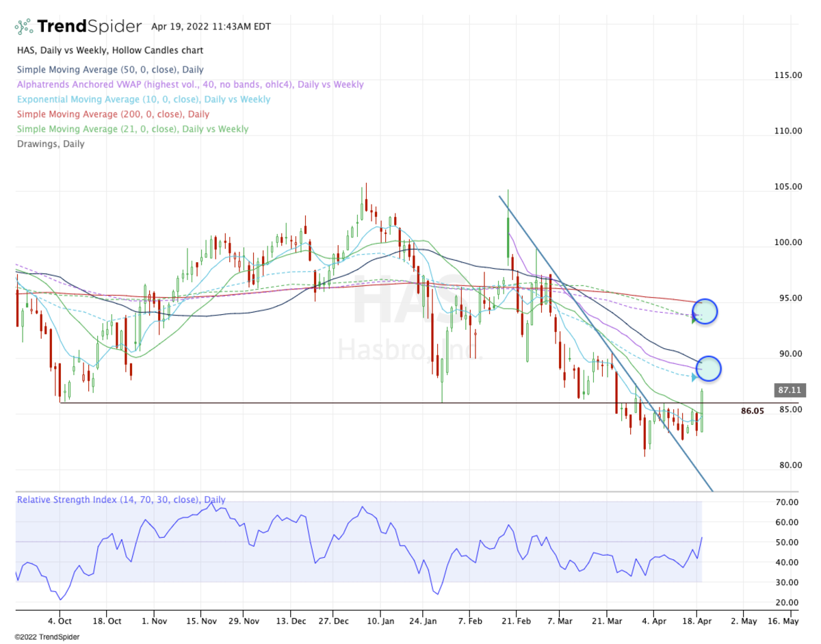Click the Relative Strength Index panel title
This screenshot has width=821, height=644.
coord(121,500)
